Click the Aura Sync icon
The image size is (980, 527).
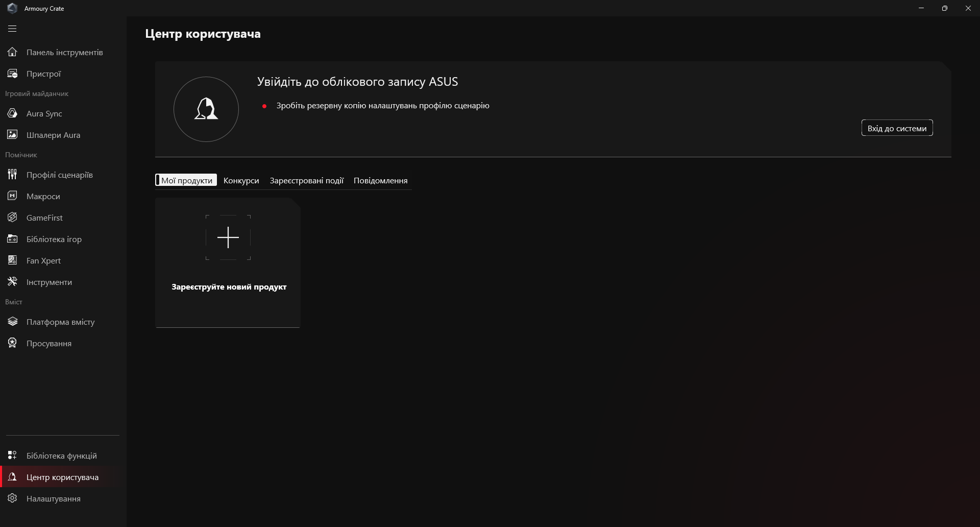(12, 113)
